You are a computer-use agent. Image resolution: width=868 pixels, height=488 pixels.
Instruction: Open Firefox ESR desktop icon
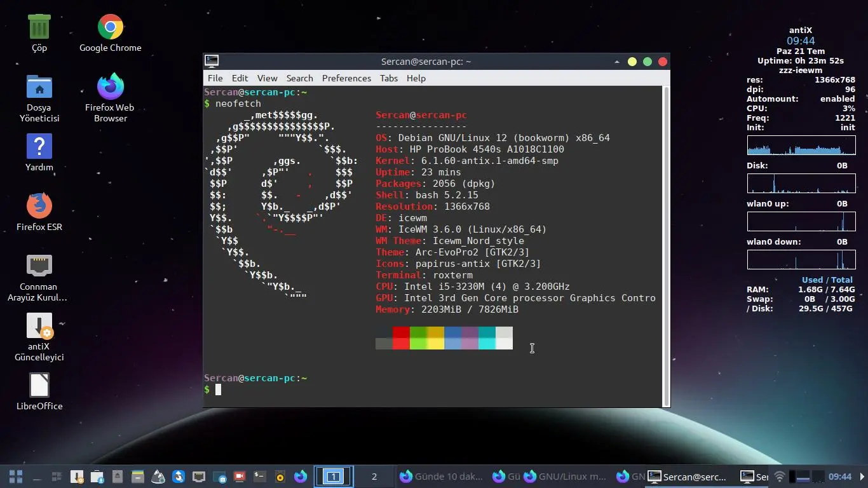click(x=39, y=212)
